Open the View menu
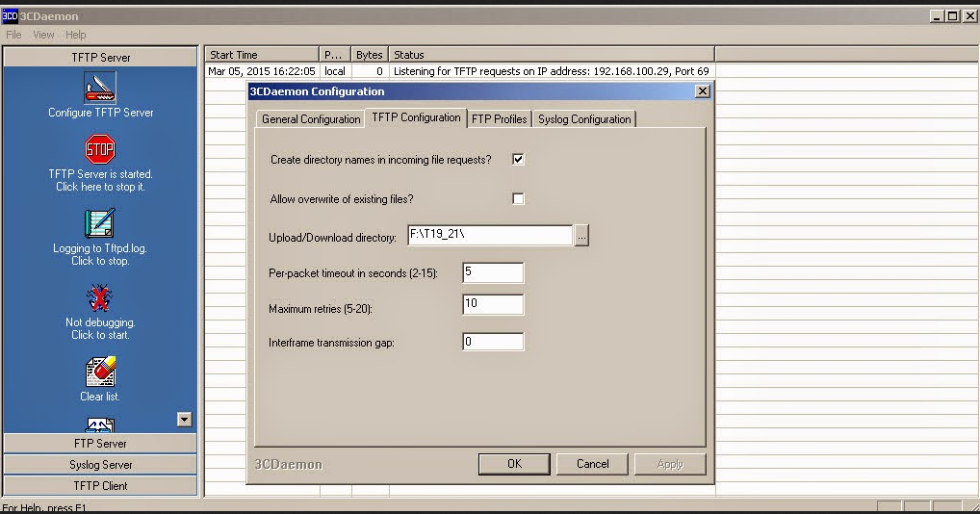 44,35
